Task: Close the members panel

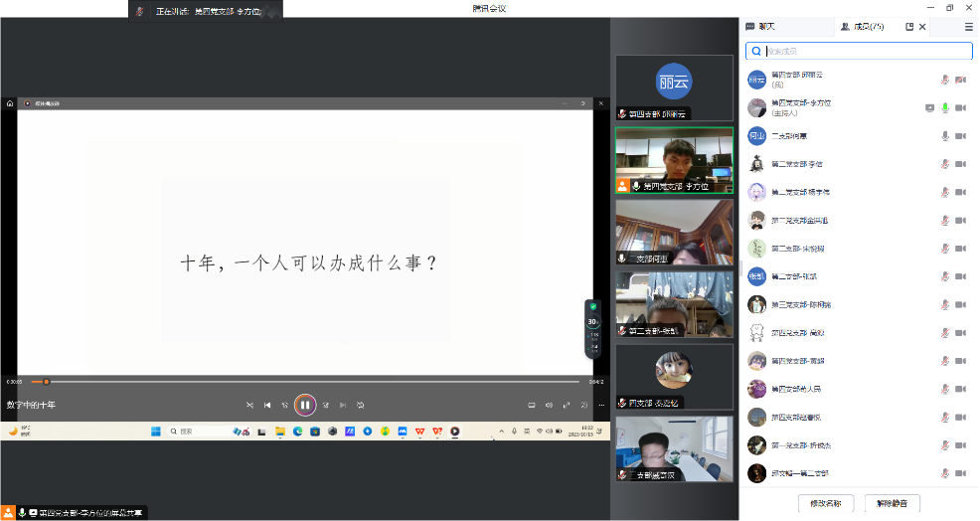Action: (922, 27)
